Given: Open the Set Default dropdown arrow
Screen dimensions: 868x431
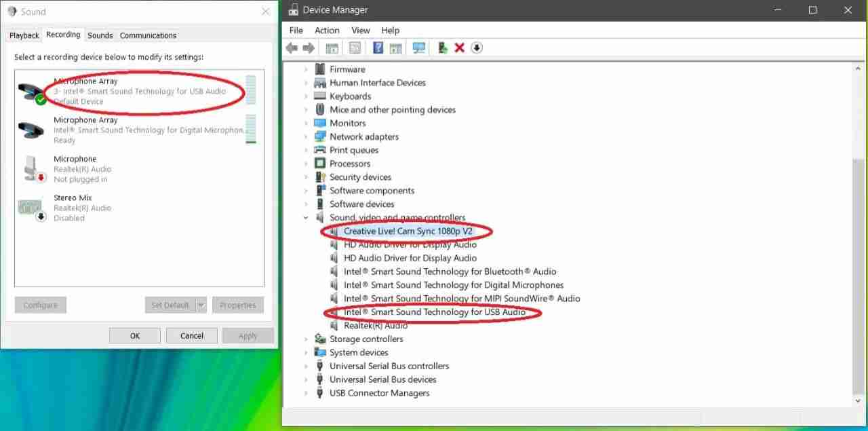Looking at the screenshot, I should tap(201, 305).
